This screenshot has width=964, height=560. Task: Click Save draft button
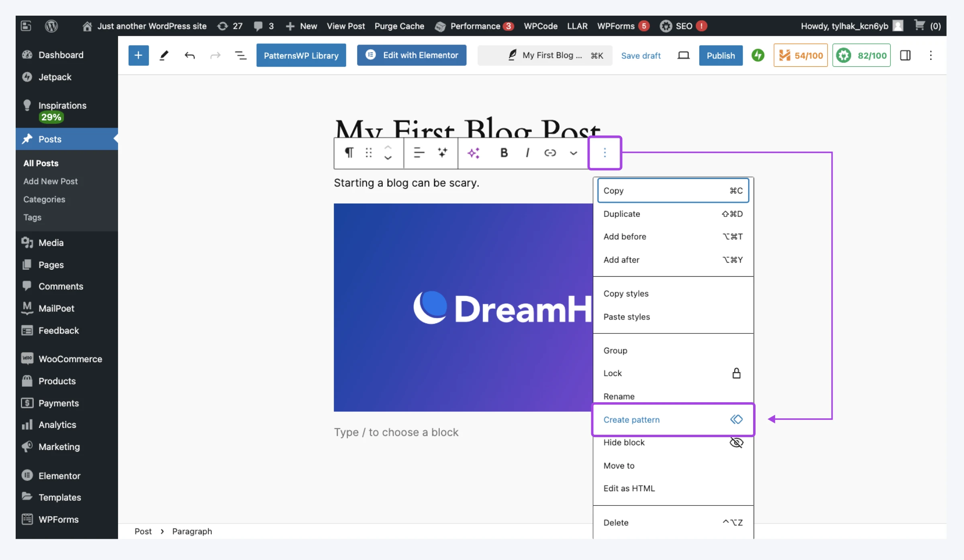click(640, 55)
